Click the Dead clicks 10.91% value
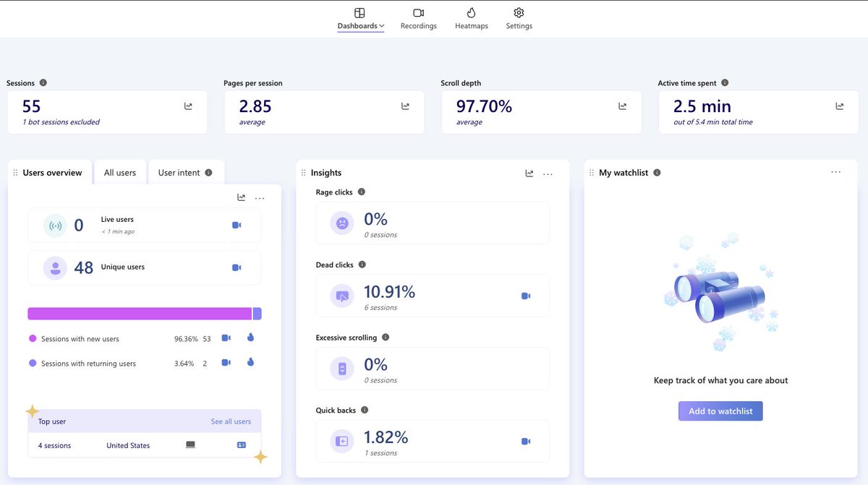The image size is (868, 485). pyautogui.click(x=389, y=292)
